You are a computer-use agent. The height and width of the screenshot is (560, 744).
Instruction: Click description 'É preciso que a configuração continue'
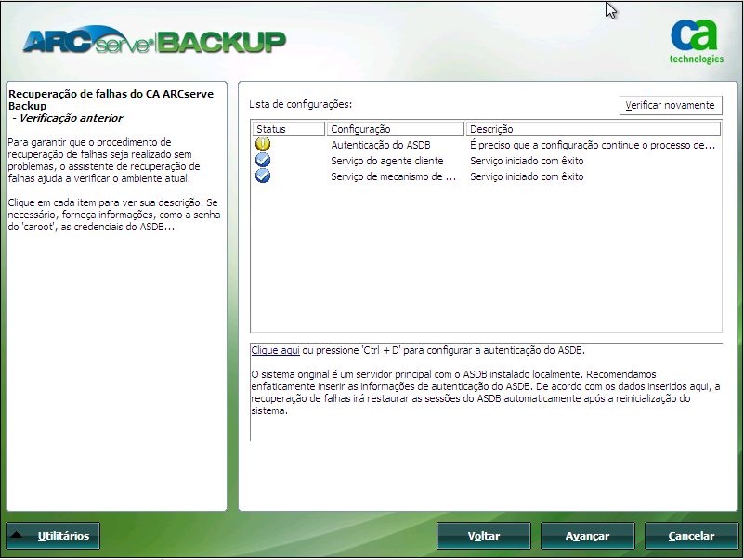click(593, 145)
